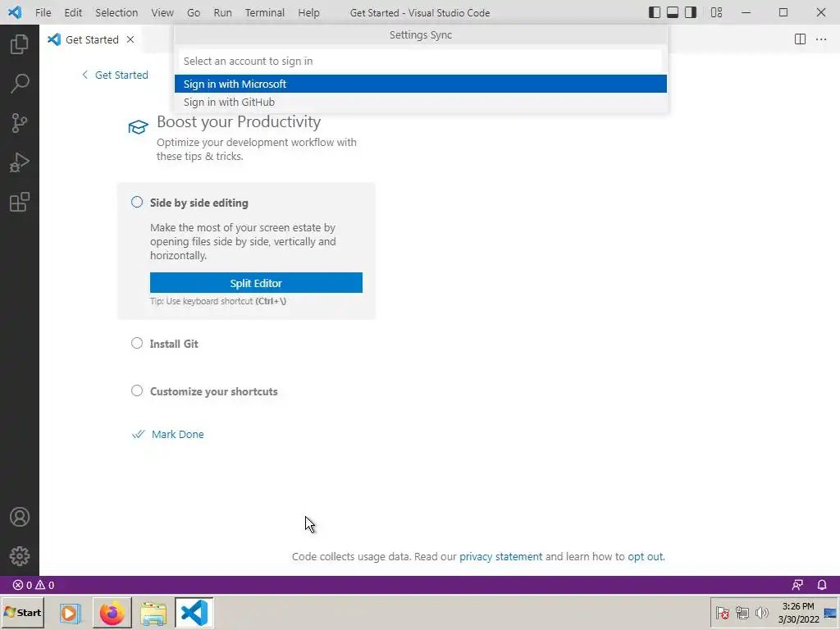This screenshot has width=840, height=630.
Task: Click the graduation cap Productivity icon
Action: [138, 127]
